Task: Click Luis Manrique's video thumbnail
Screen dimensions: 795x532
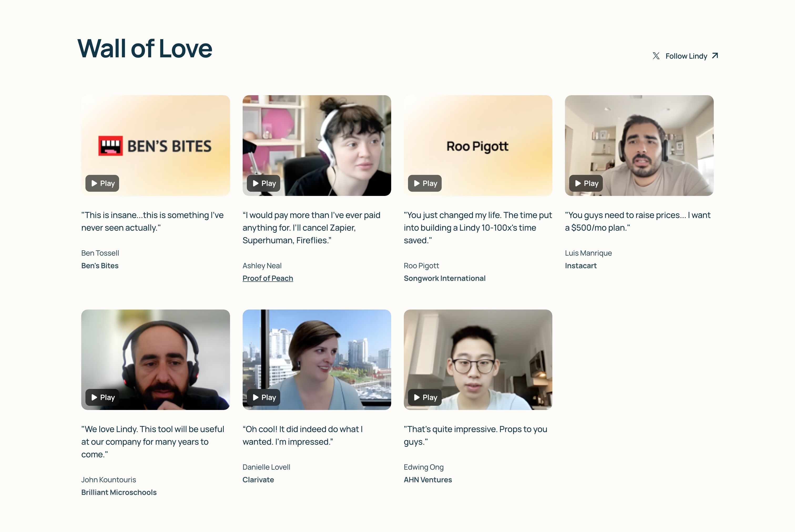Action: [639, 145]
